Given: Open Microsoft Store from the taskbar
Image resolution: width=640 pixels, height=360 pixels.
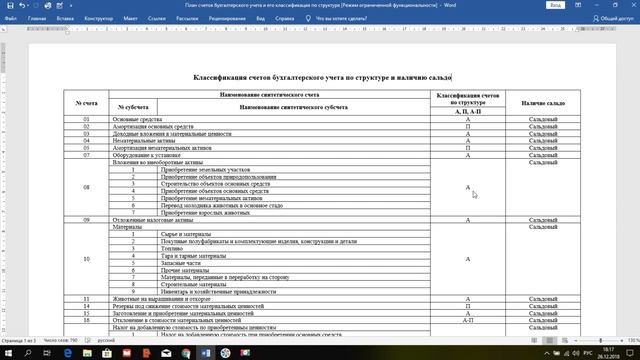Looking at the screenshot, I should tap(107, 353).
